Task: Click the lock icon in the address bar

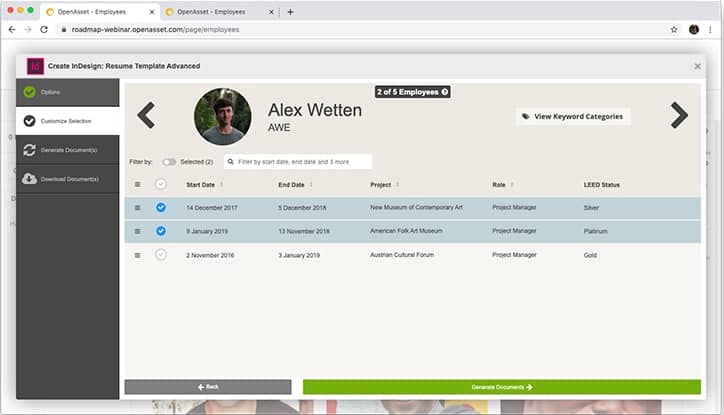Action: tap(64, 30)
